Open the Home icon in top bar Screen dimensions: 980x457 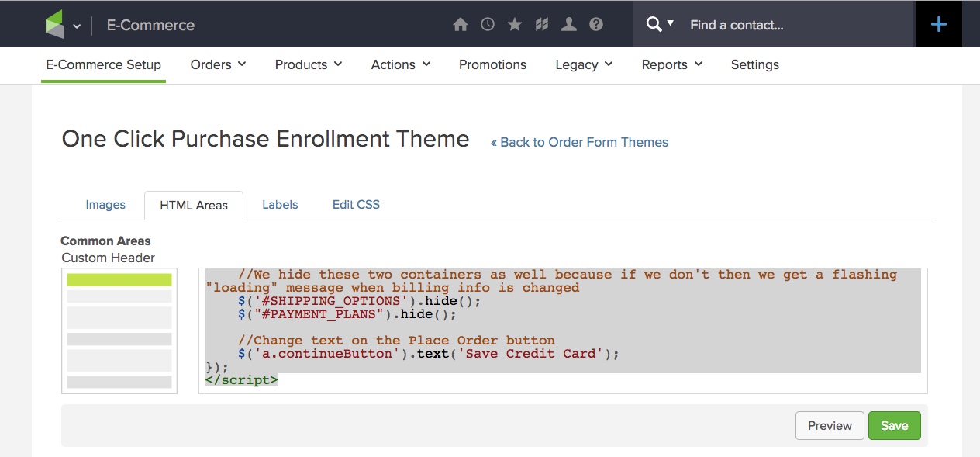tap(461, 25)
